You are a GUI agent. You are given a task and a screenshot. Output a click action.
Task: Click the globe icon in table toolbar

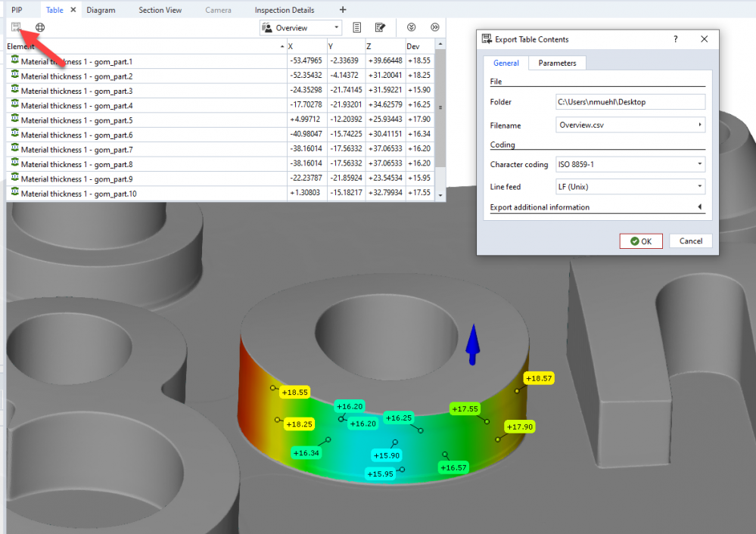40,27
